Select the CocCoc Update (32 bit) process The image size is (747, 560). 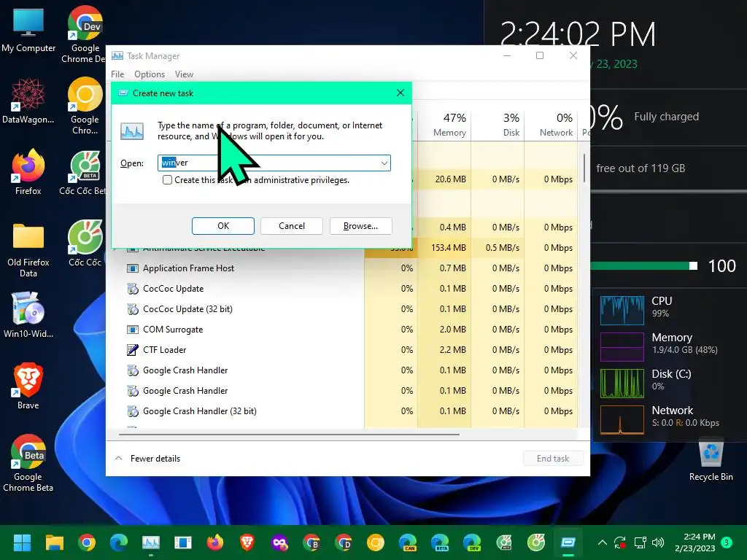click(x=342, y=309)
